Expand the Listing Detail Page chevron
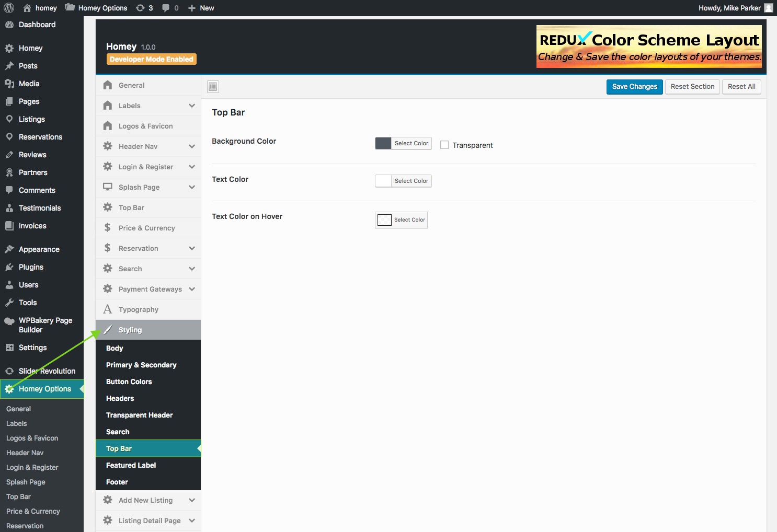 (x=192, y=521)
